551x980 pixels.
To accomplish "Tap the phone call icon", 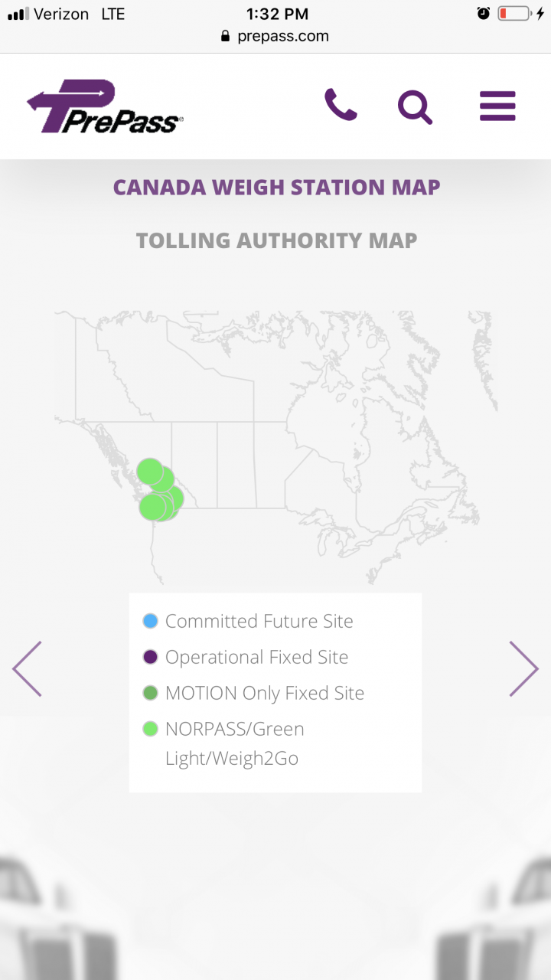I will pyautogui.click(x=341, y=105).
